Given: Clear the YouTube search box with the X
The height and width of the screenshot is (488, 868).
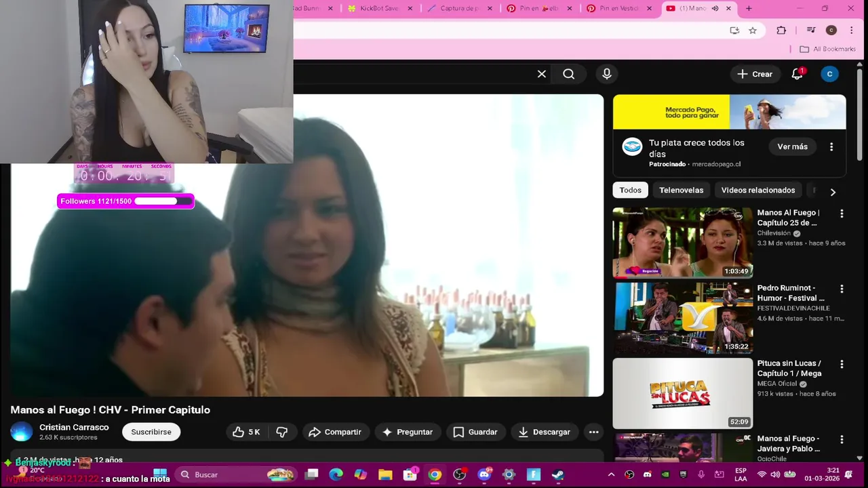Looking at the screenshot, I should pos(541,74).
